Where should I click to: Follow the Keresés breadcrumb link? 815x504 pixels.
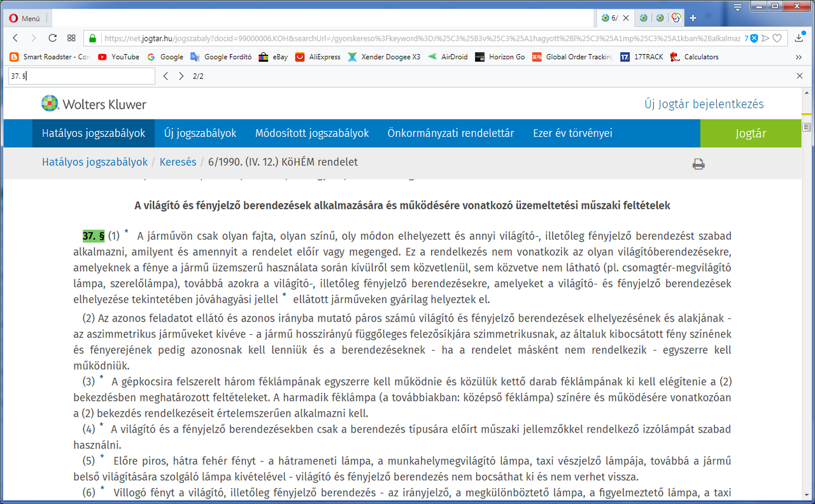click(x=178, y=162)
